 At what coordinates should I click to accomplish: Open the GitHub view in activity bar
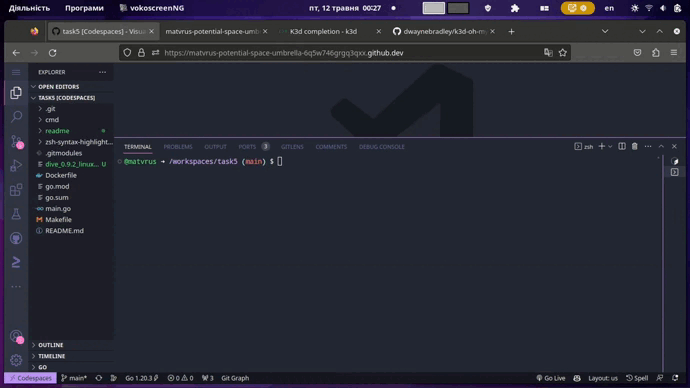click(16, 238)
